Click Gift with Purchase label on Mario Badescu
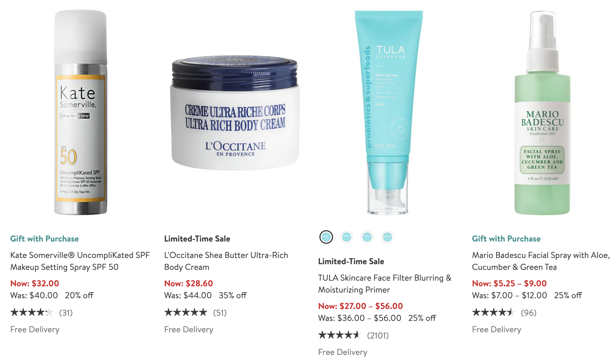The image size is (615, 364). click(506, 239)
